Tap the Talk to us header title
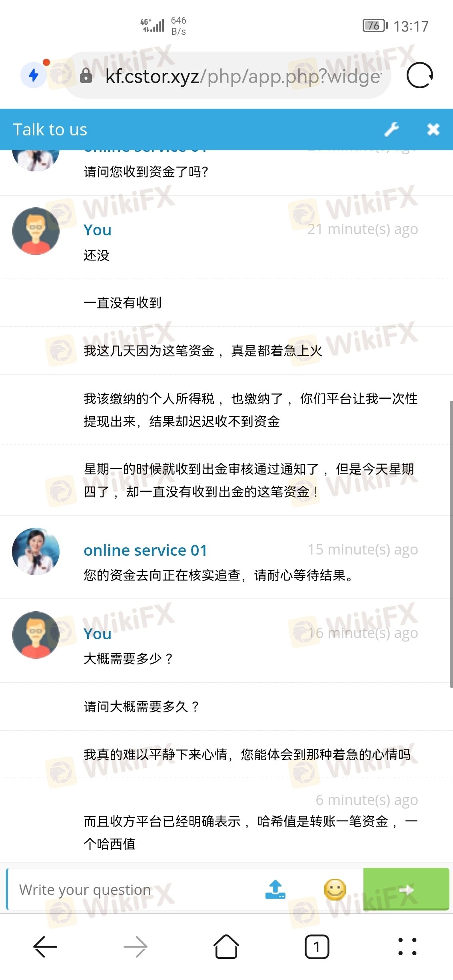453x980 pixels. point(50,129)
